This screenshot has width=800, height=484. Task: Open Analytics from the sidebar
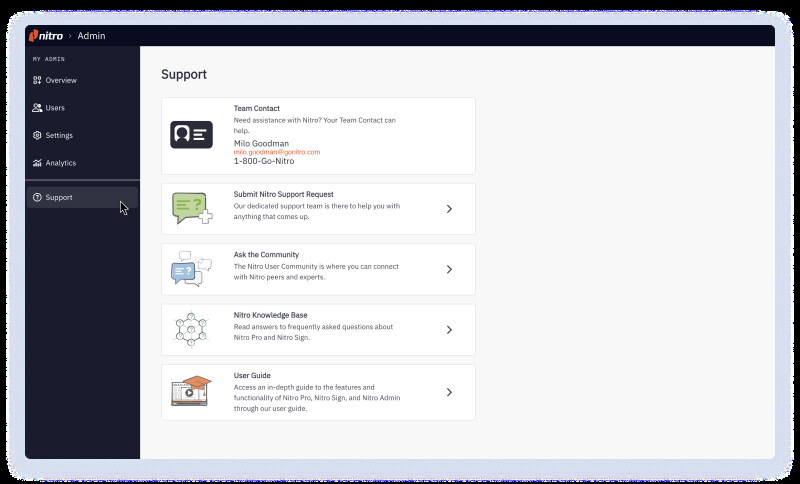60,163
